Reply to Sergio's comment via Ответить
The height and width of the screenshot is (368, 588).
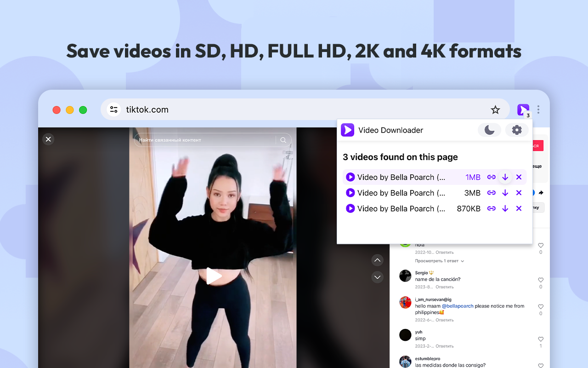pos(445,287)
